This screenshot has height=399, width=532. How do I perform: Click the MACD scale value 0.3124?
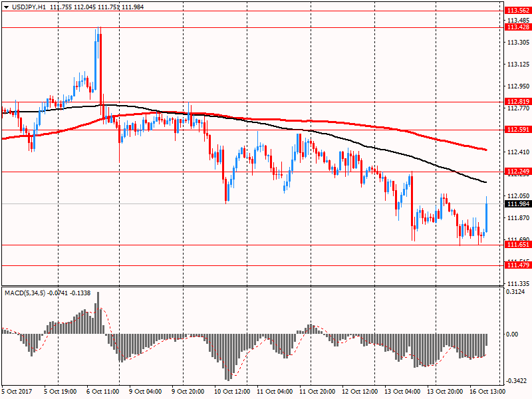[x=515, y=292]
